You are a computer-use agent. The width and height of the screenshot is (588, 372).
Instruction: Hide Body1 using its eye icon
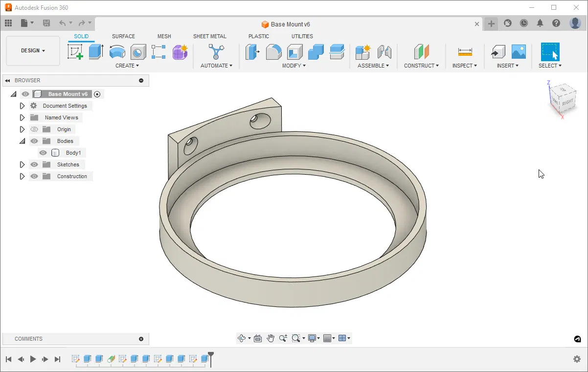(43, 153)
